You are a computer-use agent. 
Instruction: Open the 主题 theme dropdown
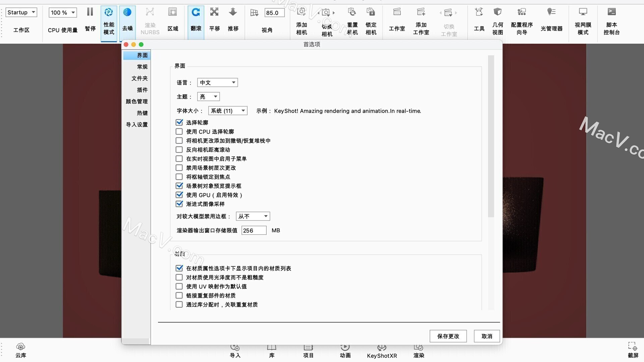pyautogui.click(x=208, y=96)
